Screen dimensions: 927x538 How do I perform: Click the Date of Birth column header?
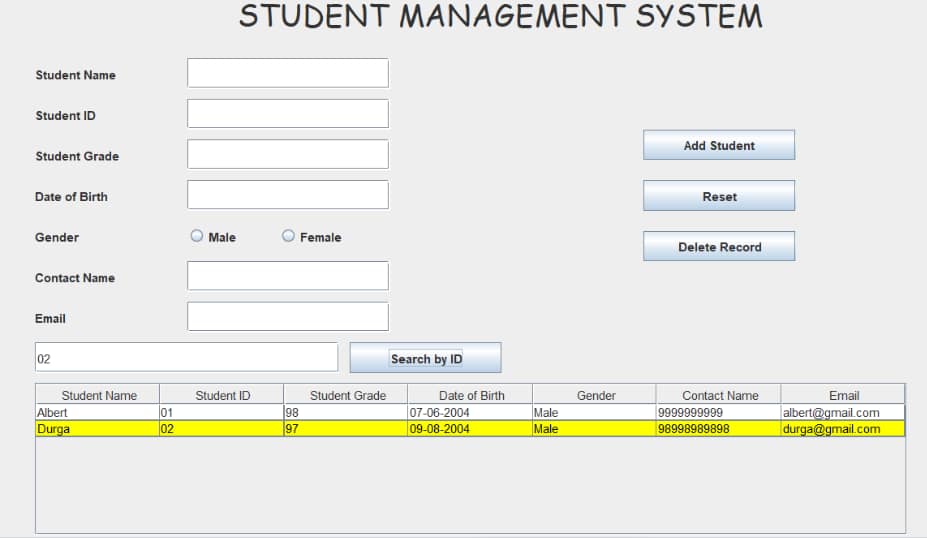point(470,395)
